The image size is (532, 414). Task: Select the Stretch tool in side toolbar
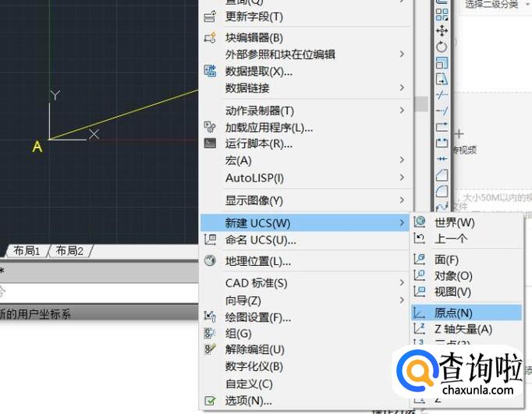pyautogui.click(x=442, y=79)
